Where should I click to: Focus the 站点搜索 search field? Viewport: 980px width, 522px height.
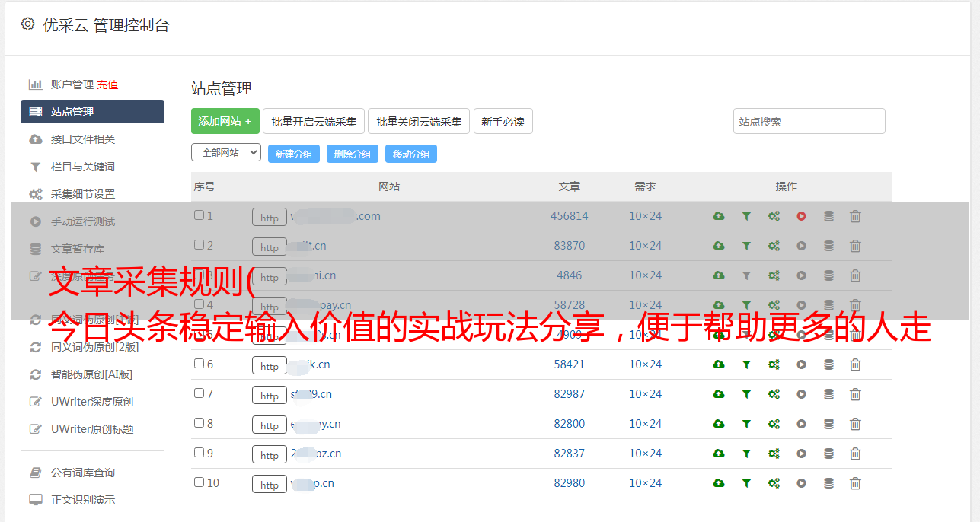click(809, 121)
